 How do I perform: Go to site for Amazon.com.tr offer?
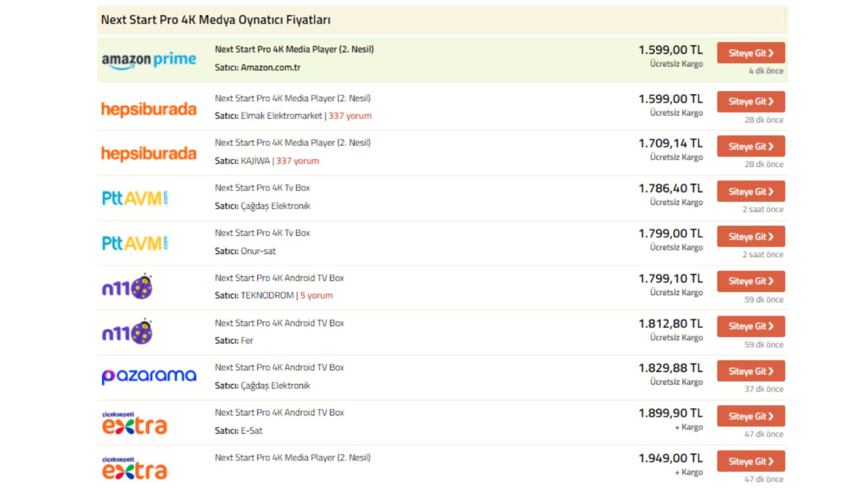coord(751,53)
